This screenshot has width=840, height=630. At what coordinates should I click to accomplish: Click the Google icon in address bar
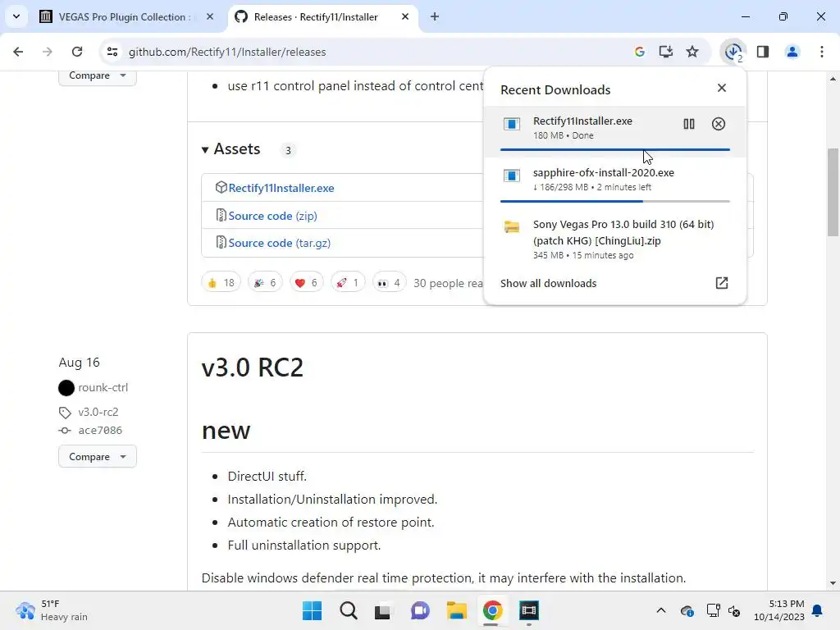tap(639, 52)
